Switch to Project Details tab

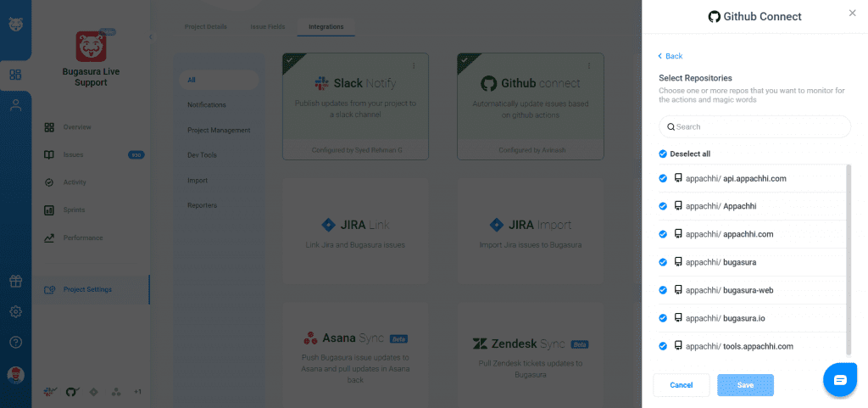(205, 26)
